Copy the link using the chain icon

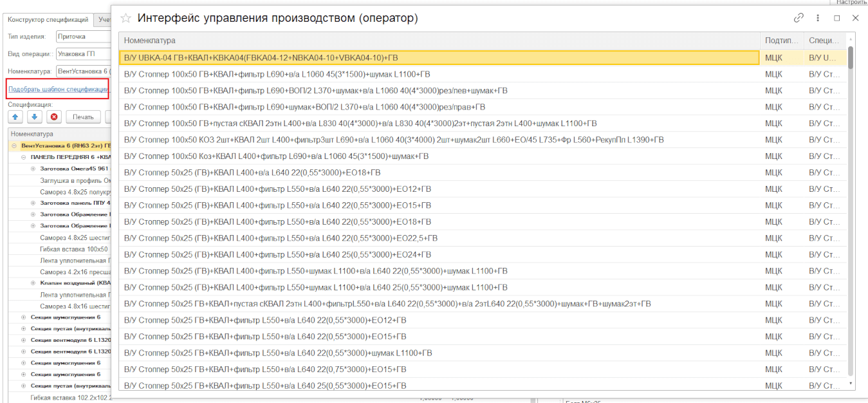(799, 18)
